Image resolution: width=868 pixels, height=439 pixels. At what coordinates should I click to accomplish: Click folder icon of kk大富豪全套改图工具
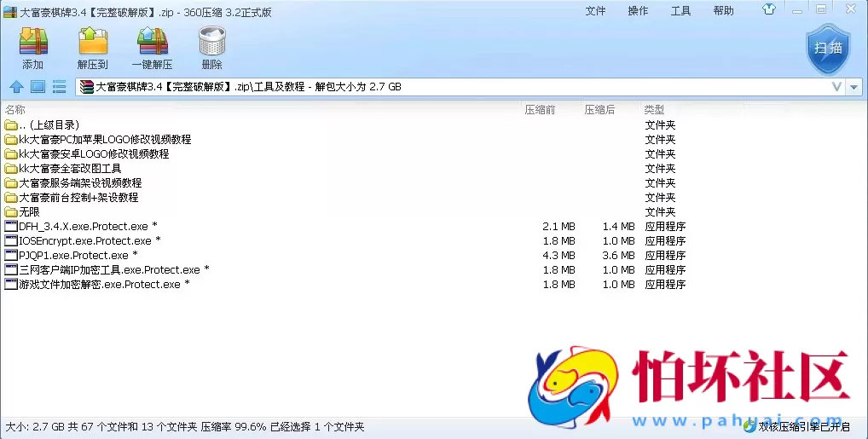[x=10, y=168]
